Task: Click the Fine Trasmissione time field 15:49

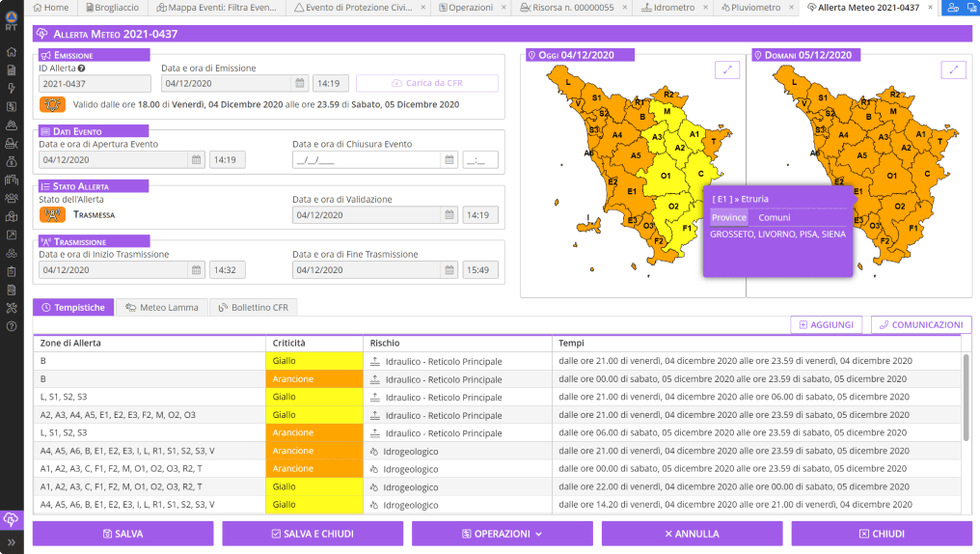Action: click(480, 269)
